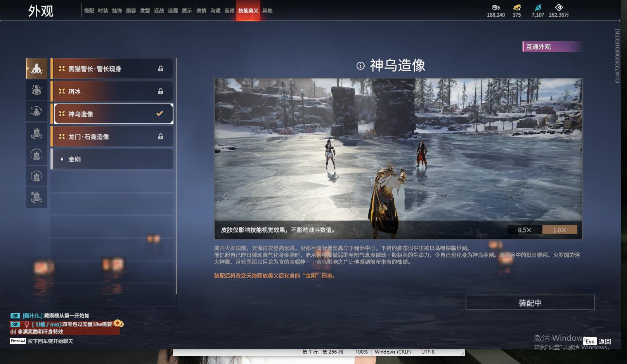Select the active 技能奥义 tab
Image resolution: width=627 pixels, height=364 pixels.
[x=248, y=10]
